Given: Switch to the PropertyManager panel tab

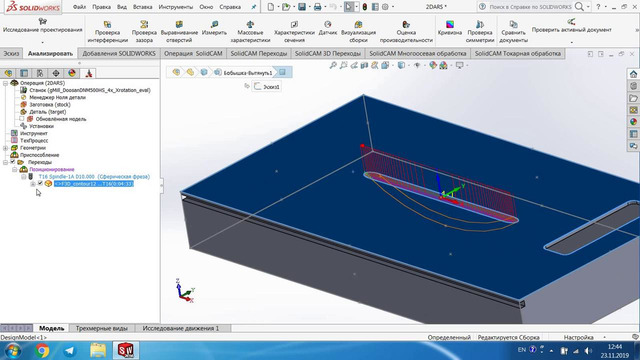Looking at the screenshot, I should click(x=24, y=73).
